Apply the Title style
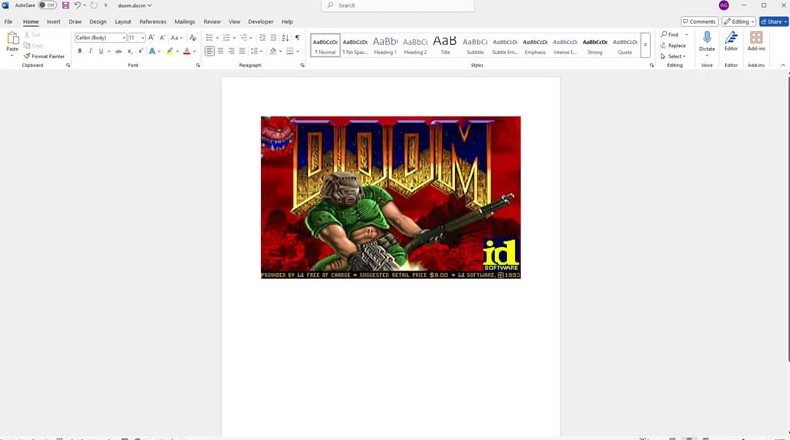790x440 pixels. coord(445,45)
